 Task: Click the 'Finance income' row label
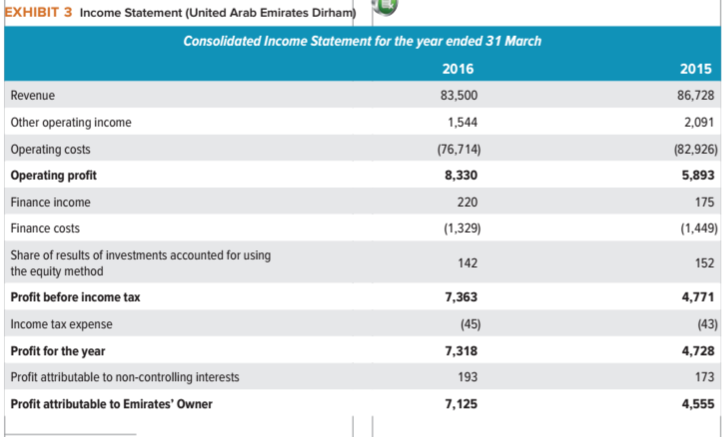[51, 202]
